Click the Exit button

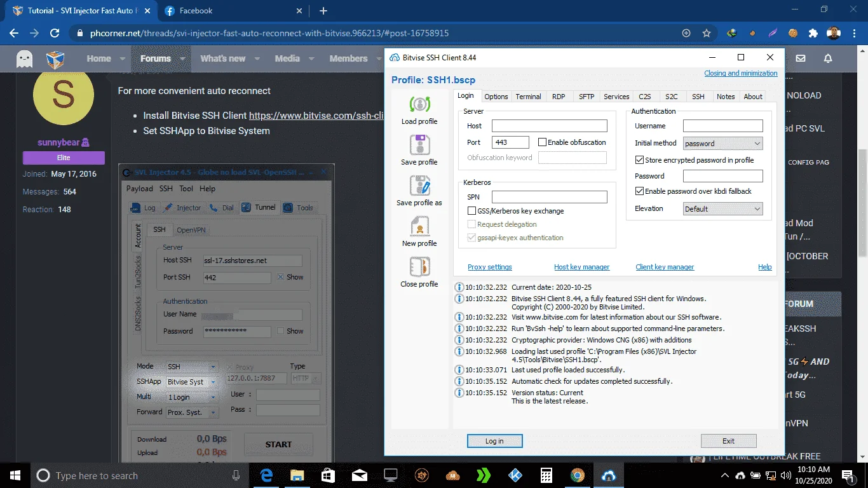[x=728, y=441]
